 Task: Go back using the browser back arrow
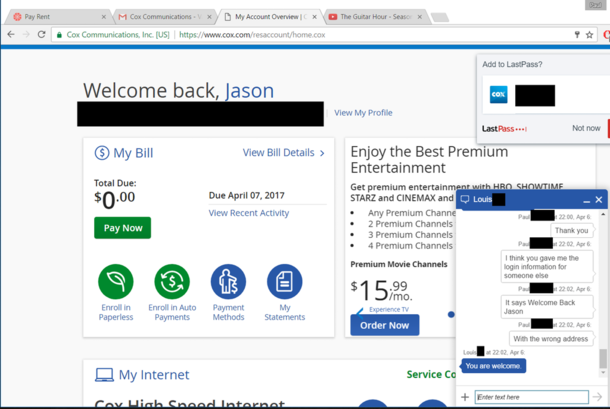point(11,35)
